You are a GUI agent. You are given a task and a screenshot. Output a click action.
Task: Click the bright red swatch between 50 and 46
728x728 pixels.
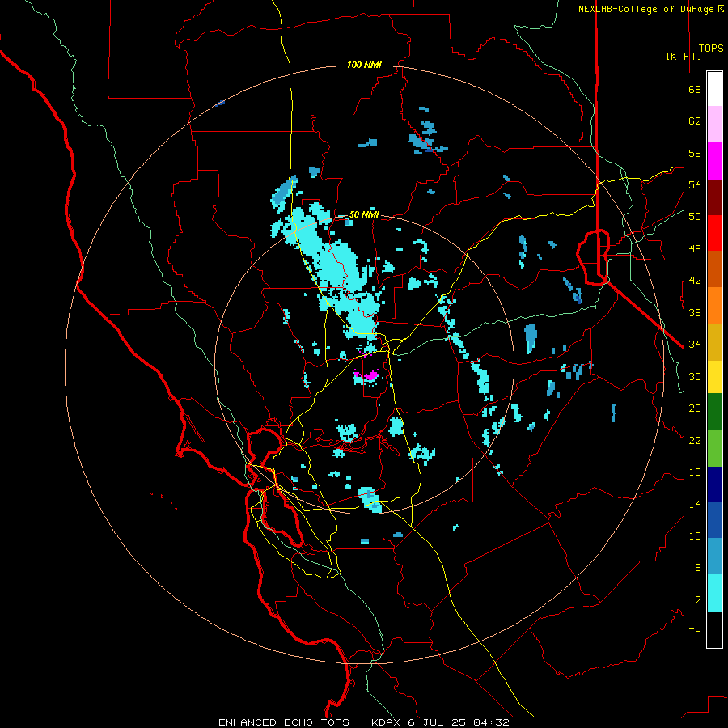click(714, 233)
